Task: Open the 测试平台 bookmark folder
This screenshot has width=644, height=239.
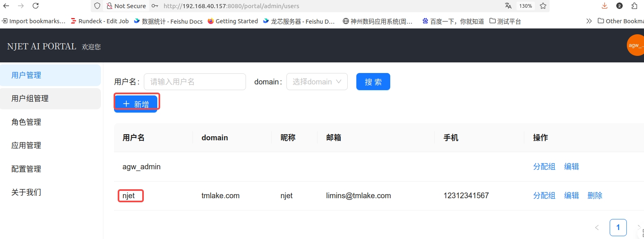Action: point(505,21)
